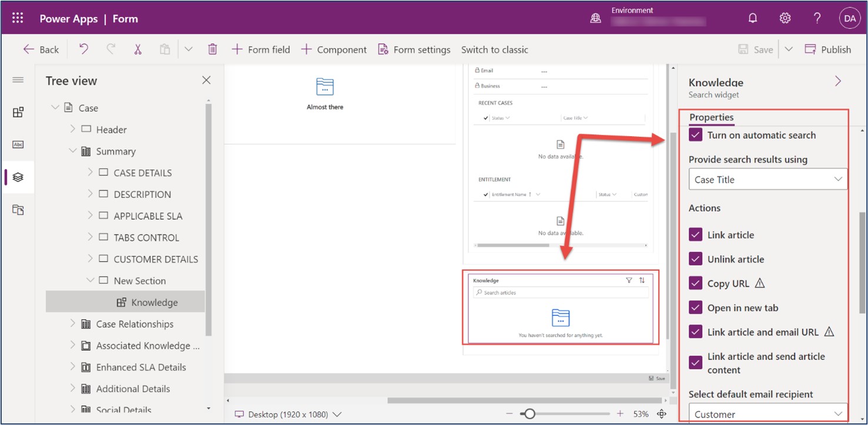Viewport: 868px width, 425px height.
Task: Toggle the hamburger menu in left rail
Action: coord(18,80)
